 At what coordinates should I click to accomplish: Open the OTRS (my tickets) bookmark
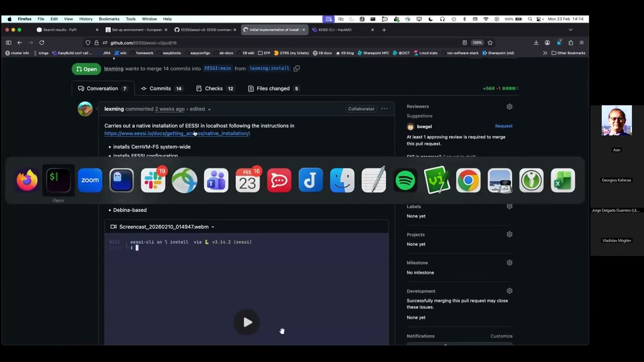tap(291, 53)
